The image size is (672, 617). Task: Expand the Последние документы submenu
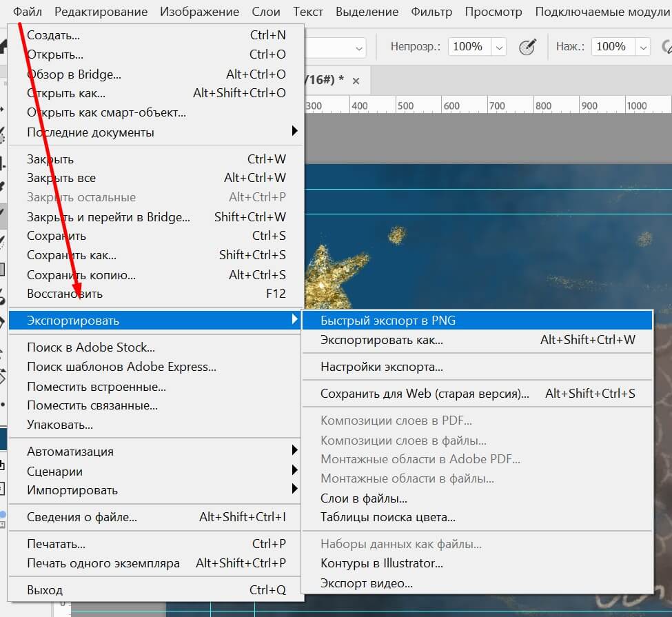(x=90, y=132)
